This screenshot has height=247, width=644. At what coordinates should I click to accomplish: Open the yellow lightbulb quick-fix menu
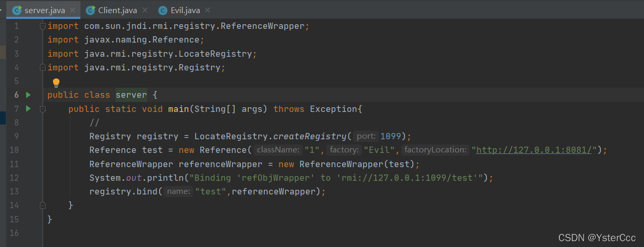pyautogui.click(x=56, y=83)
